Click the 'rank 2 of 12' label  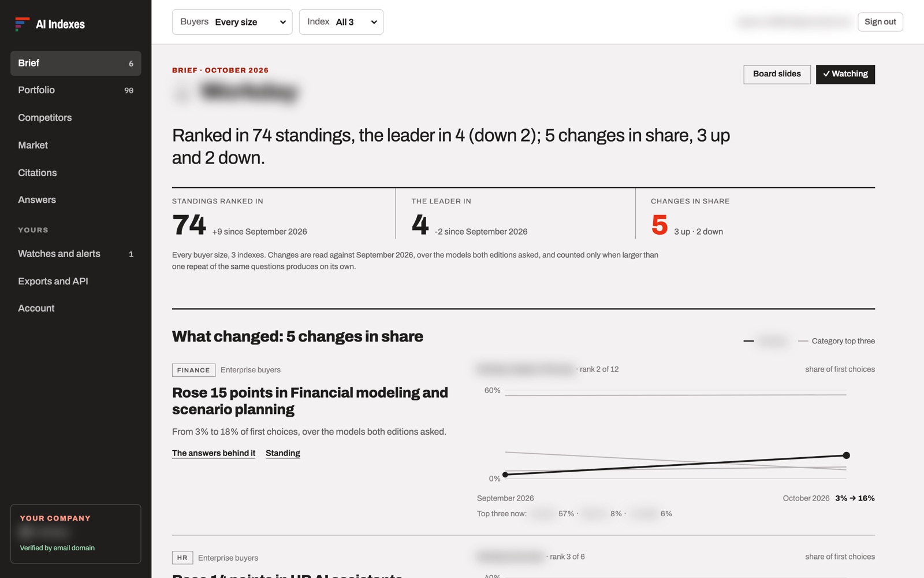[x=599, y=369]
